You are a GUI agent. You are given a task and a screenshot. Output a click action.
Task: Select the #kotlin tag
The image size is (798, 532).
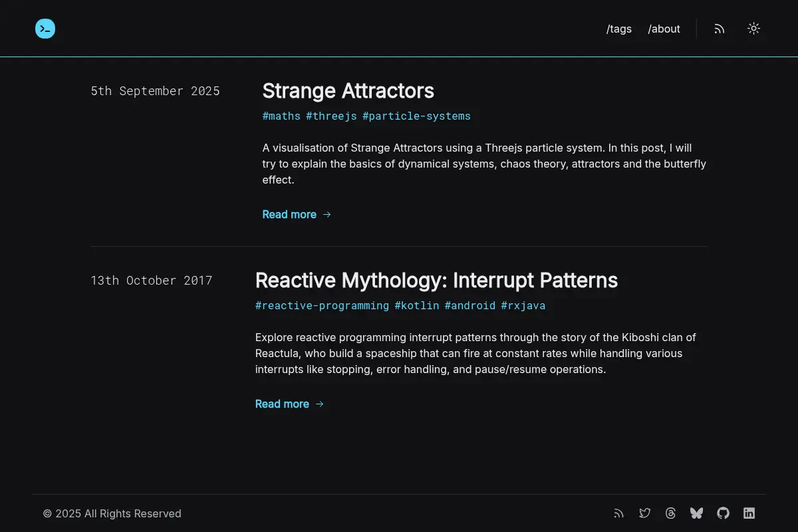coord(417,306)
